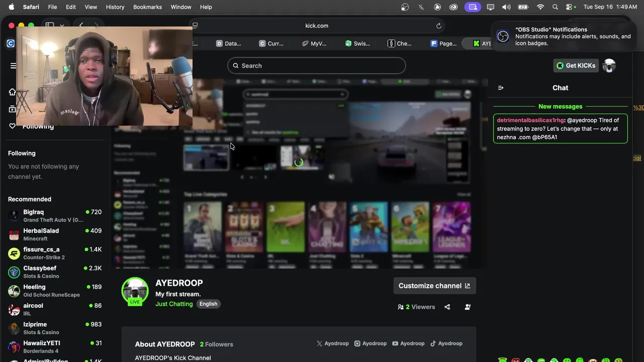Open the TikTok link Ayodroop
Viewport: 644px width, 362px height.
click(x=446, y=343)
